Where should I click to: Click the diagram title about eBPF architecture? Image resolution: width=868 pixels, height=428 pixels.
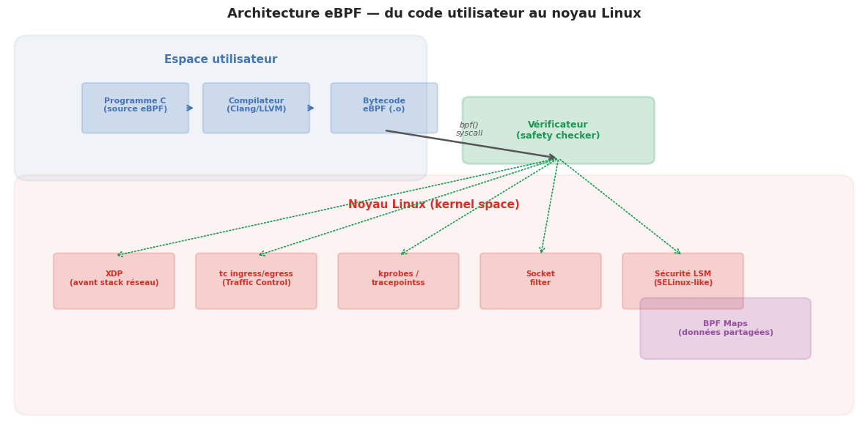click(434, 14)
